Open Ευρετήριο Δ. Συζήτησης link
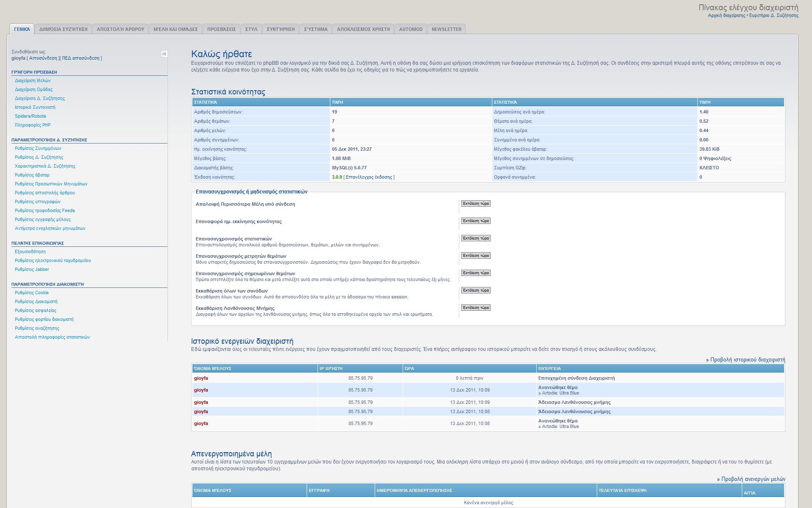The height and width of the screenshot is (508, 812). (x=774, y=15)
